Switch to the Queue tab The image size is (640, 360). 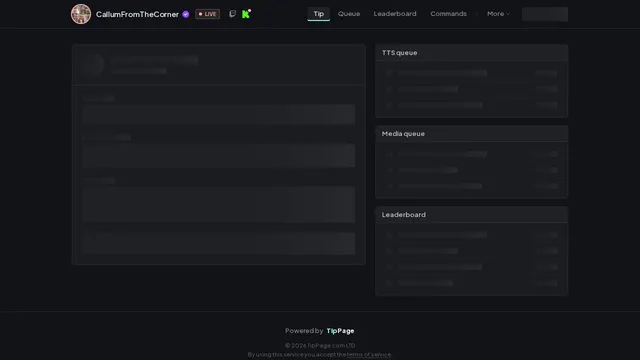click(x=349, y=14)
